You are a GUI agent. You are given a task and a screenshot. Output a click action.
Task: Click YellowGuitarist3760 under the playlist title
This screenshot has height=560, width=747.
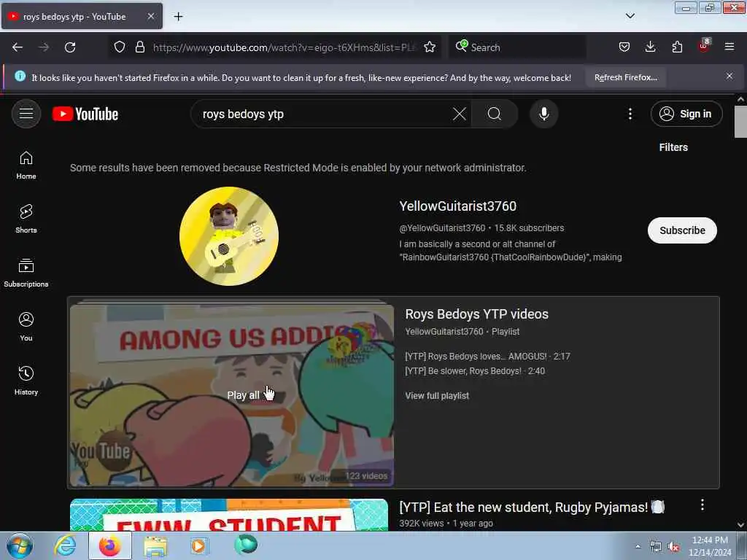pyautogui.click(x=444, y=332)
